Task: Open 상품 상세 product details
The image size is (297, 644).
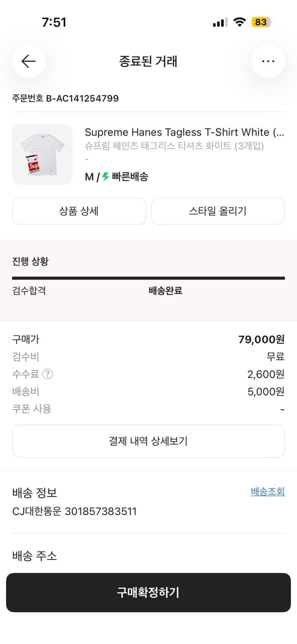Action: click(79, 211)
